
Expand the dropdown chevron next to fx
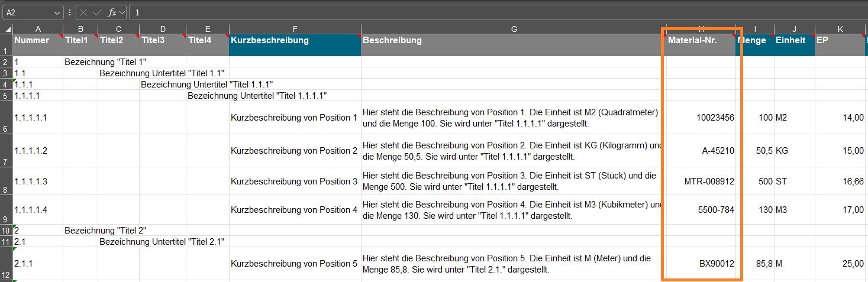click(122, 12)
